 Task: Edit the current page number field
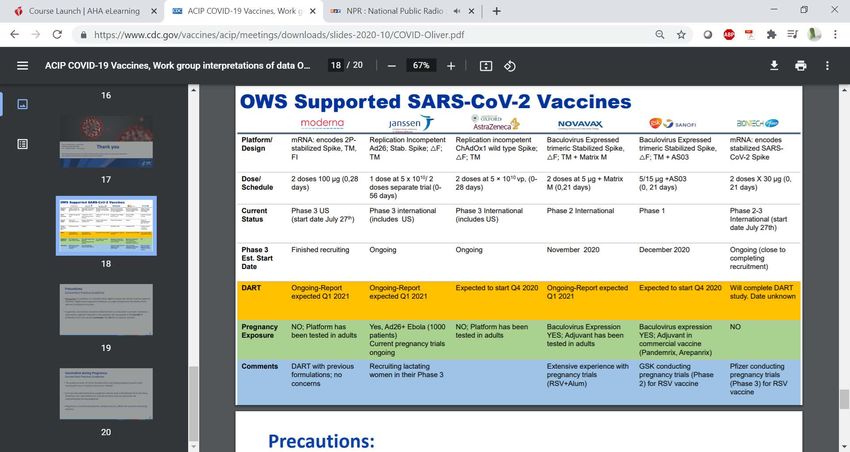pyautogui.click(x=336, y=66)
